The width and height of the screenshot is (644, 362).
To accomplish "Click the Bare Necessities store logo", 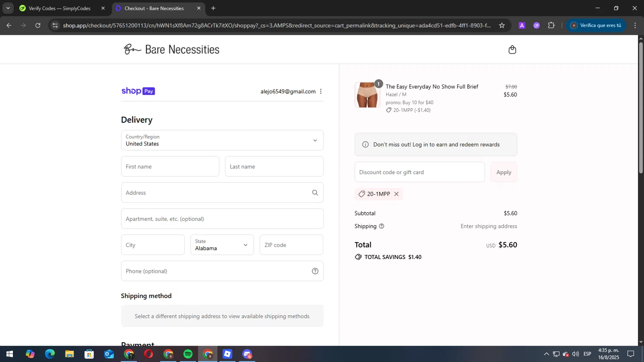I will click(171, 49).
